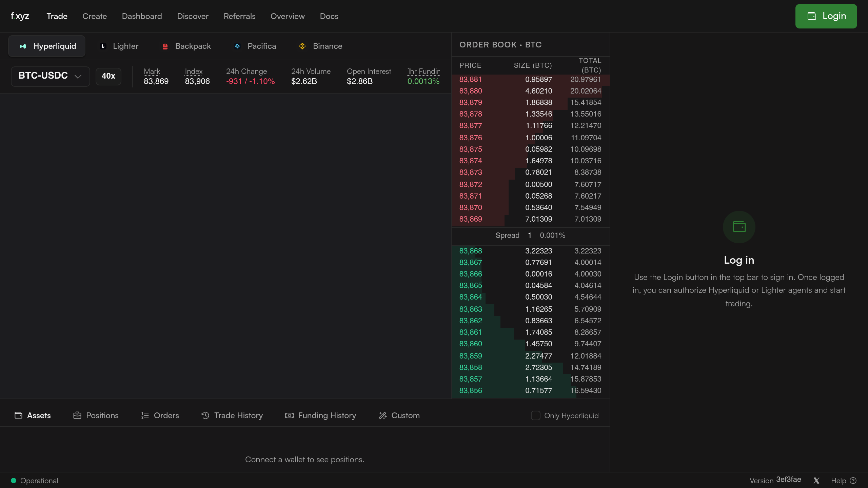Open the Overview nav item
The image size is (868, 488).
point(288,16)
